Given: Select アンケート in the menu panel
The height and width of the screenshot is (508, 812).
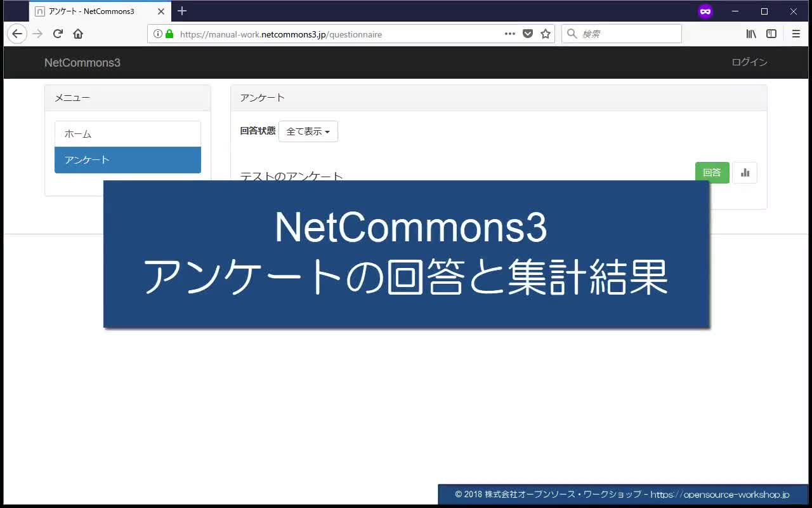Looking at the screenshot, I should point(128,160).
